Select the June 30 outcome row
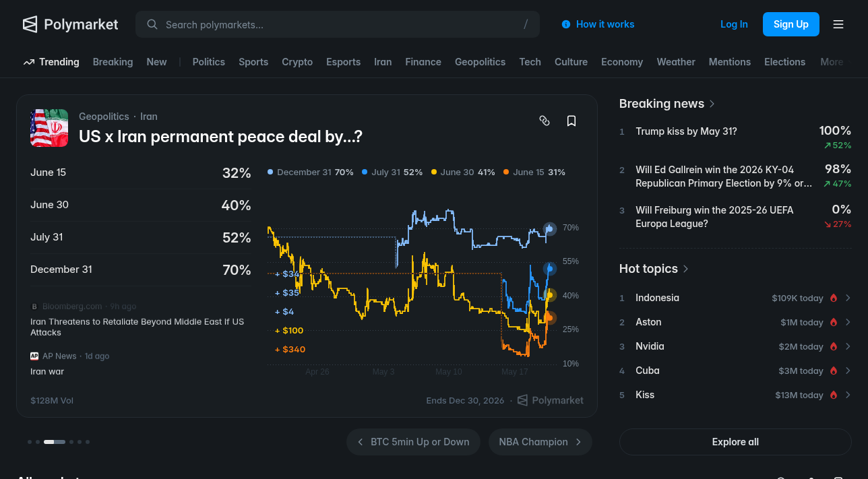The image size is (868, 479). pyautogui.click(x=141, y=205)
